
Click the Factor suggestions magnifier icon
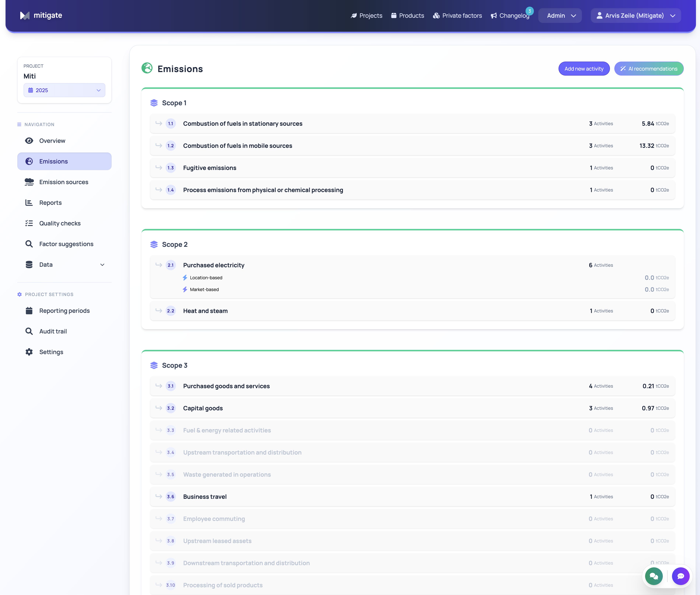click(29, 244)
